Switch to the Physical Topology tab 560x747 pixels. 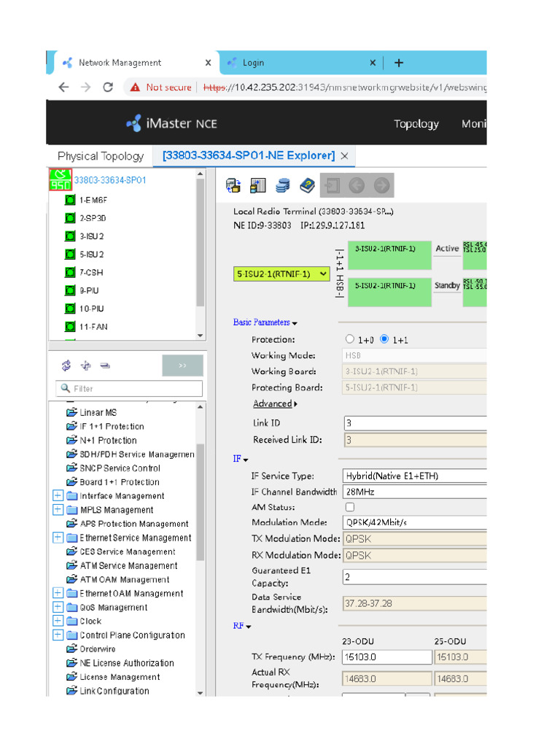tap(101, 156)
